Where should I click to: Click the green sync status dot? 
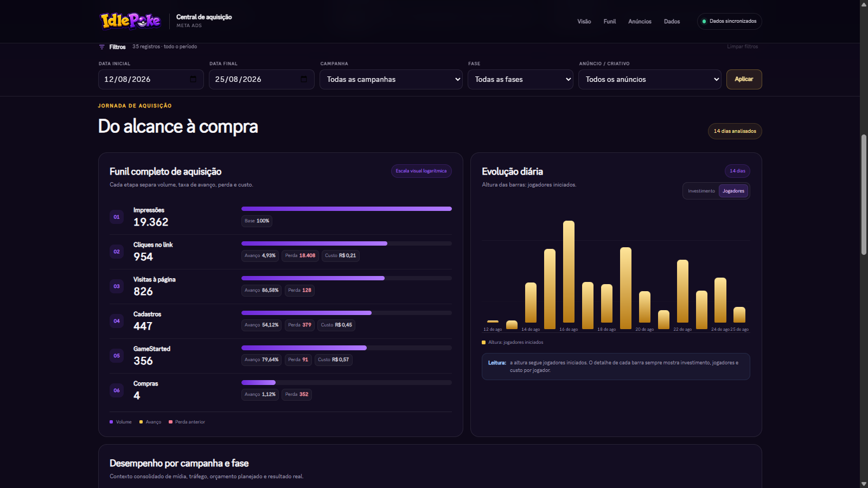[x=704, y=22]
